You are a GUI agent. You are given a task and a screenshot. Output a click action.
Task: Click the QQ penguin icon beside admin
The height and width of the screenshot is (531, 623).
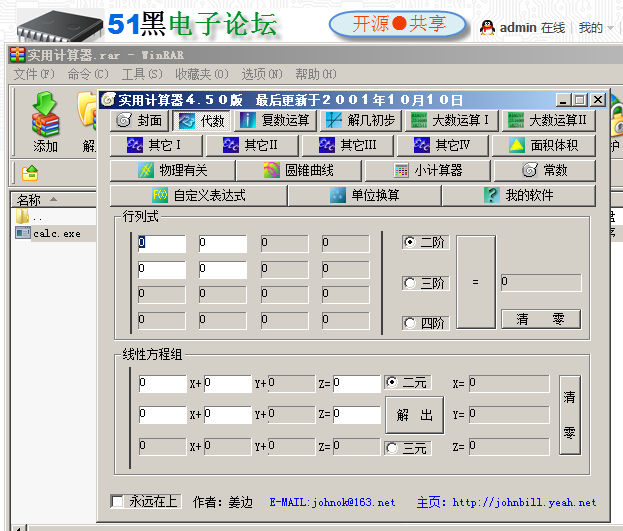point(487,28)
